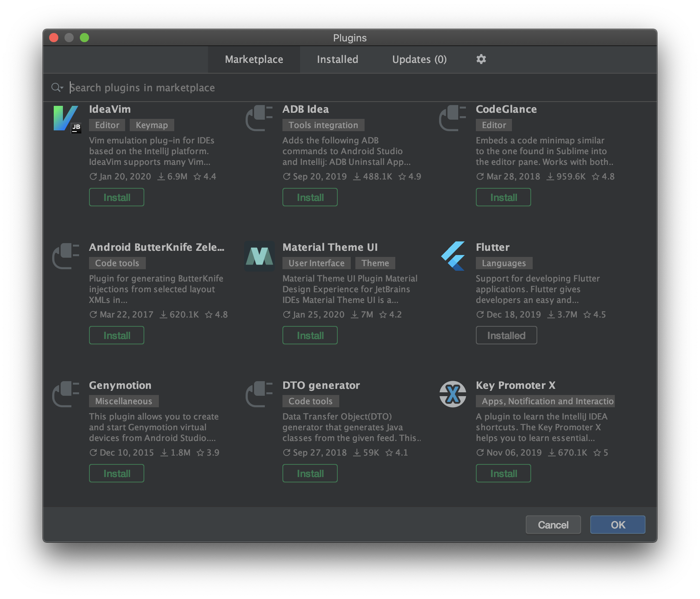Click the Flutter description text
Image resolution: width=700 pixels, height=599 pixels.
coord(538,289)
